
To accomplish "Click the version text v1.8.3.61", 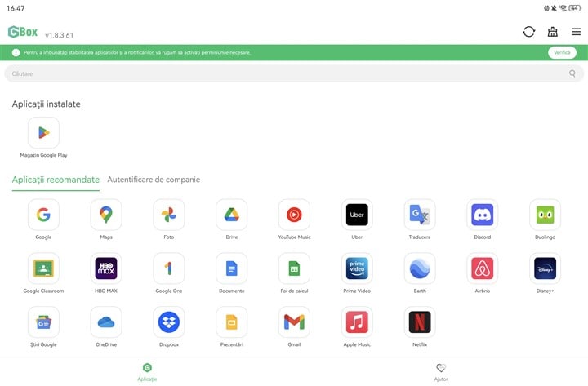I will (60, 35).
